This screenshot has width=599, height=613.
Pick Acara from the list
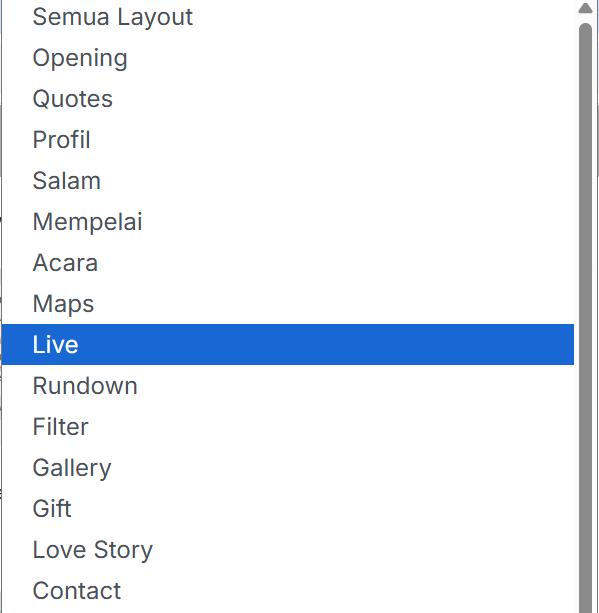[x=288, y=263]
